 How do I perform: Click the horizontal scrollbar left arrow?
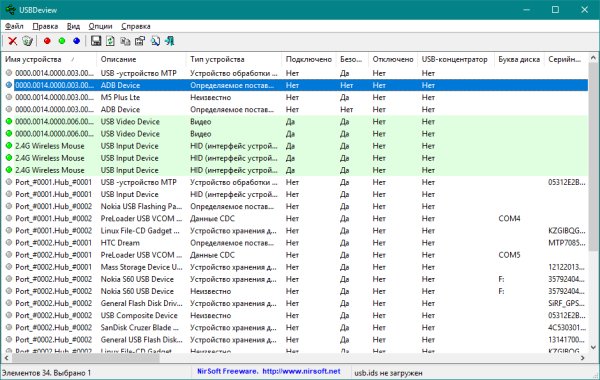[6, 358]
